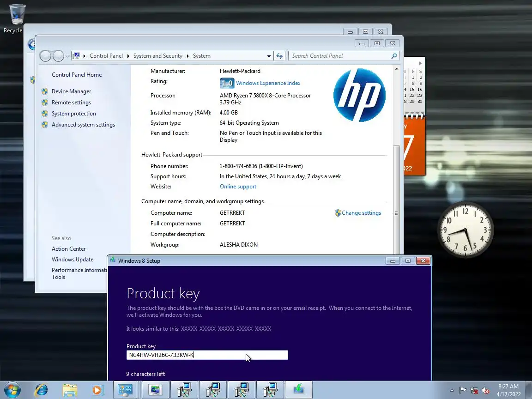The height and width of the screenshot is (399, 532).
Task: Click the Advanced system settings shield icon
Action: point(45,125)
